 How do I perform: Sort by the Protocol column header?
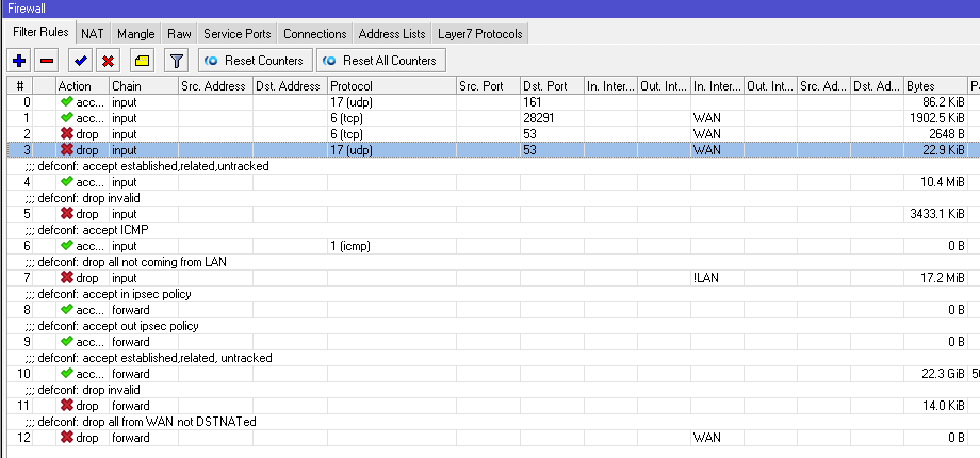pos(392,86)
